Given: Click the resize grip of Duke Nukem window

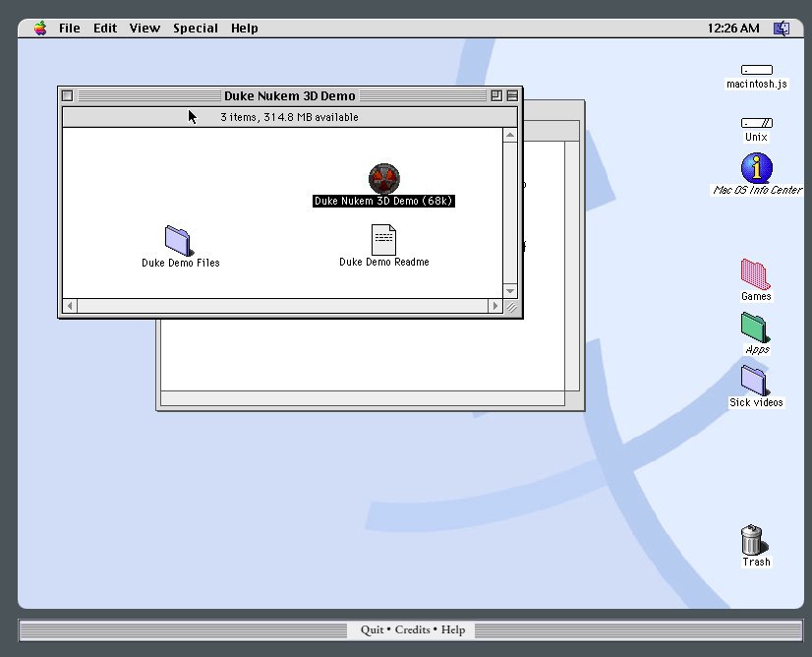Looking at the screenshot, I should [x=510, y=307].
